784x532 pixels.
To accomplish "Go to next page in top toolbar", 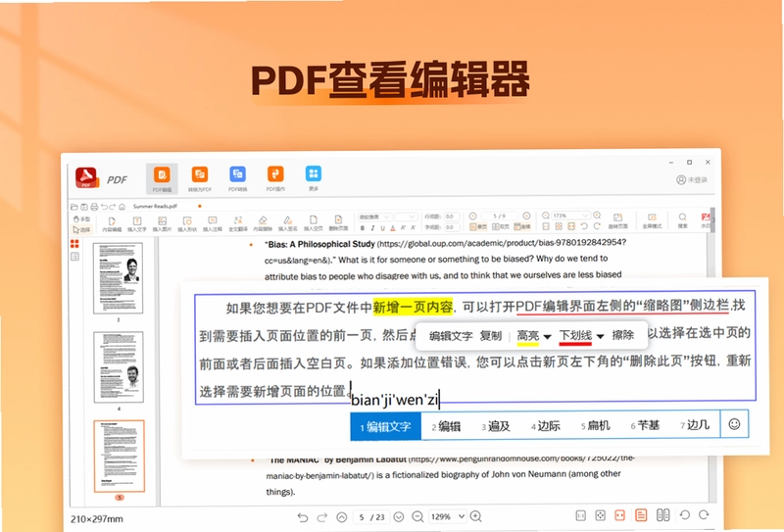I will click(x=526, y=216).
